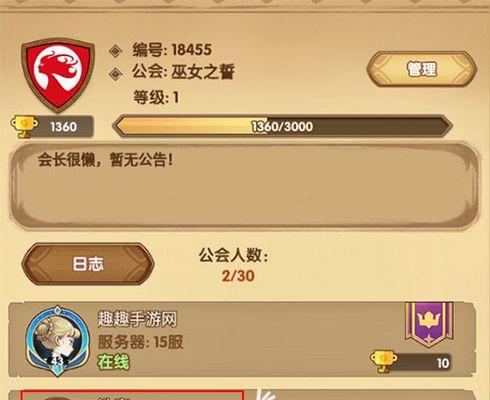Tap the diamond bullet beside 公会
Screen dimensions: 490x400
click(116, 74)
